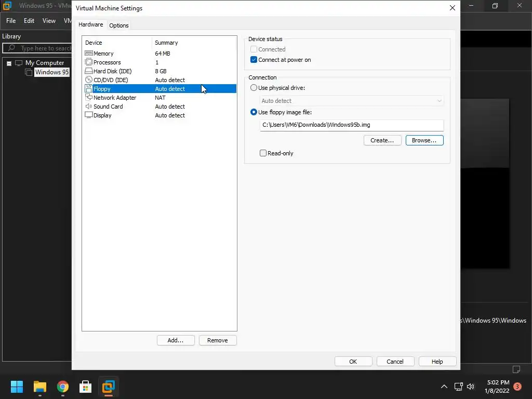Click the VMware Workstation taskbar icon
This screenshot has height=399, width=532.
tap(109, 387)
